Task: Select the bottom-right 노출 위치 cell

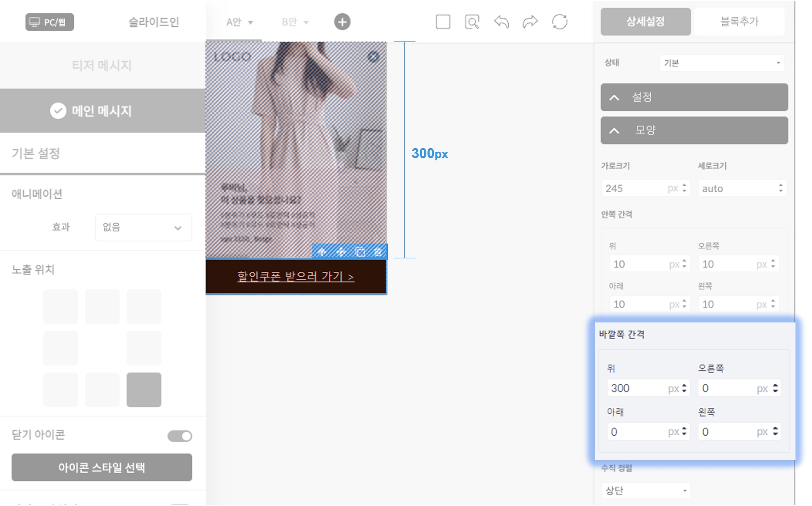Action: pyautogui.click(x=144, y=390)
